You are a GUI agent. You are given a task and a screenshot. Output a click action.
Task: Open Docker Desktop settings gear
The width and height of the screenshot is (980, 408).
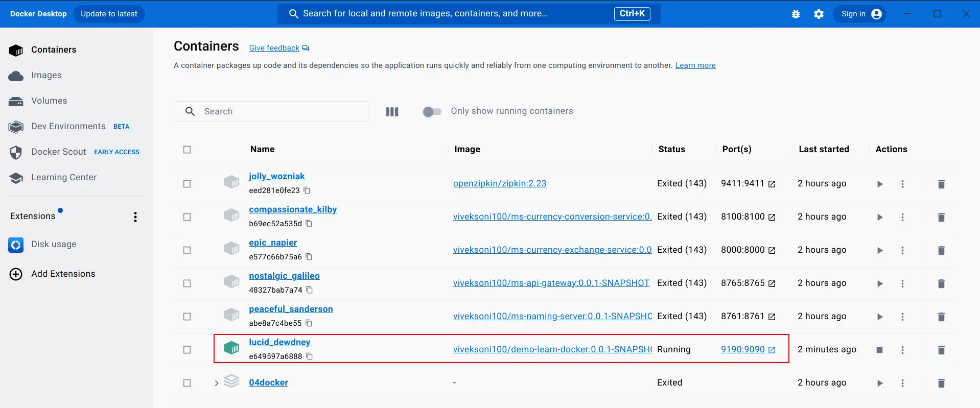[x=819, y=14]
